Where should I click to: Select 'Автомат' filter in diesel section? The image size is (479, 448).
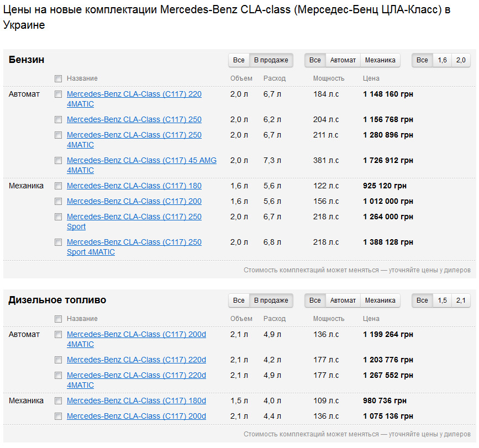pyautogui.click(x=343, y=301)
